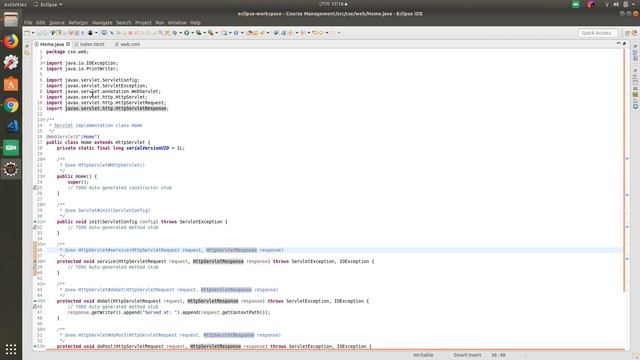Close the Home.java tab
Image resolution: width=640 pixels, height=360 pixels.
(68, 44)
